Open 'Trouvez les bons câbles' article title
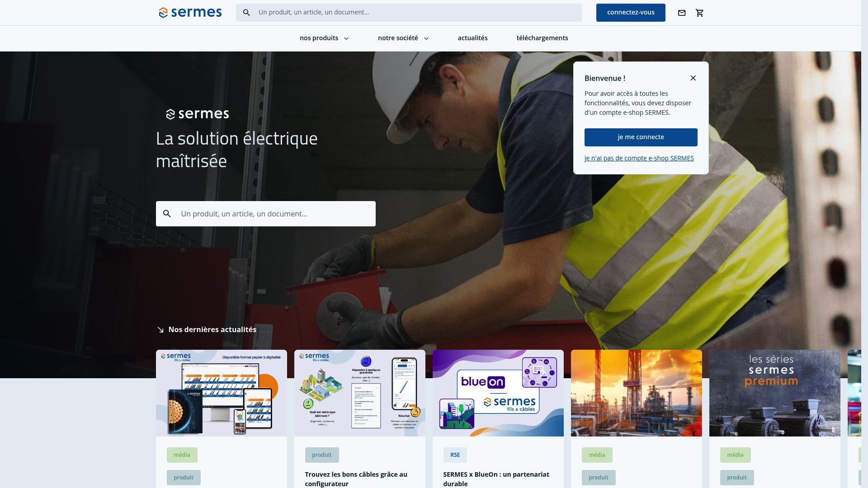Screen dimensions: 868x488 coord(356,479)
